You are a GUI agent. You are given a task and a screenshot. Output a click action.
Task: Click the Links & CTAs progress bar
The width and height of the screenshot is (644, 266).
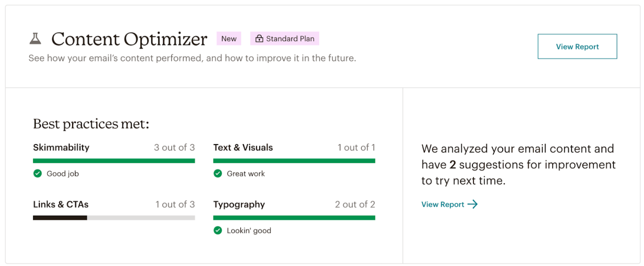click(114, 217)
